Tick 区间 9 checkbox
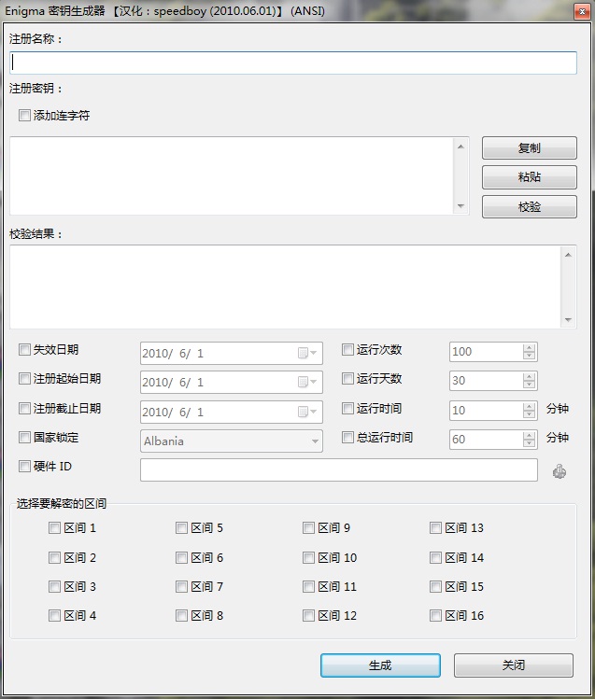The height and width of the screenshot is (700, 595). pyautogui.click(x=308, y=528)
